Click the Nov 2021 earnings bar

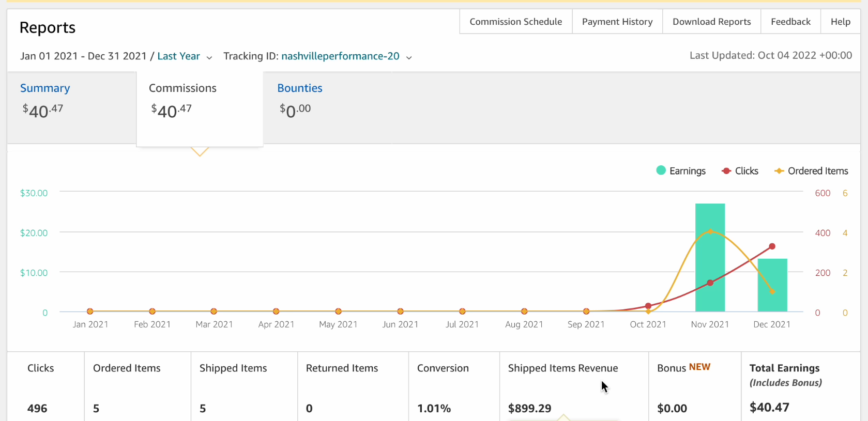click(x=710, y=257)
